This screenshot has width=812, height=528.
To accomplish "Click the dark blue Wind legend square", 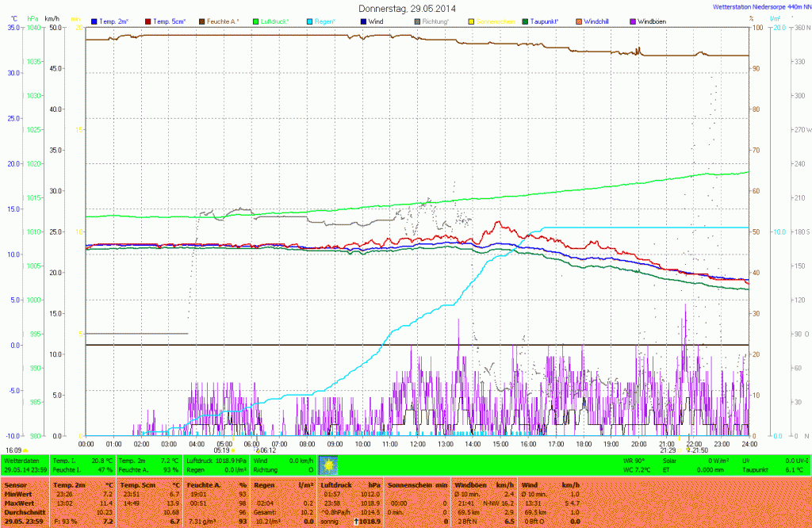I will [x=364, y=21].
